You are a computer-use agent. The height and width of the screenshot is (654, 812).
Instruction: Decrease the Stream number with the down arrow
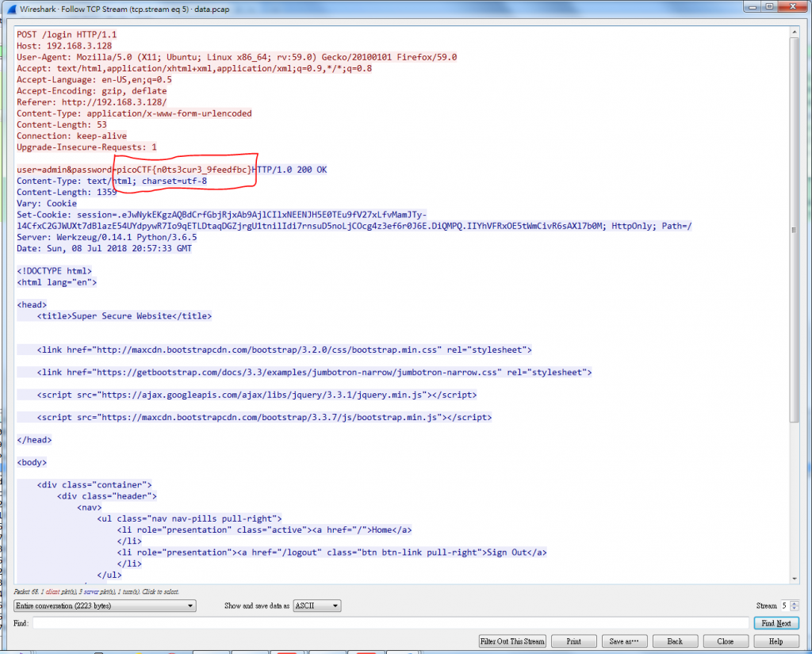(x=795, y=609)
